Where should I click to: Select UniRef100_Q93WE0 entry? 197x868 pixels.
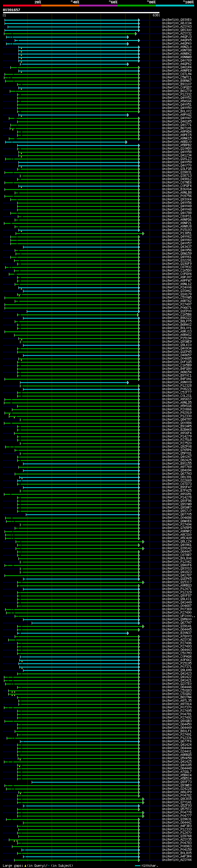tap(177, 785)
